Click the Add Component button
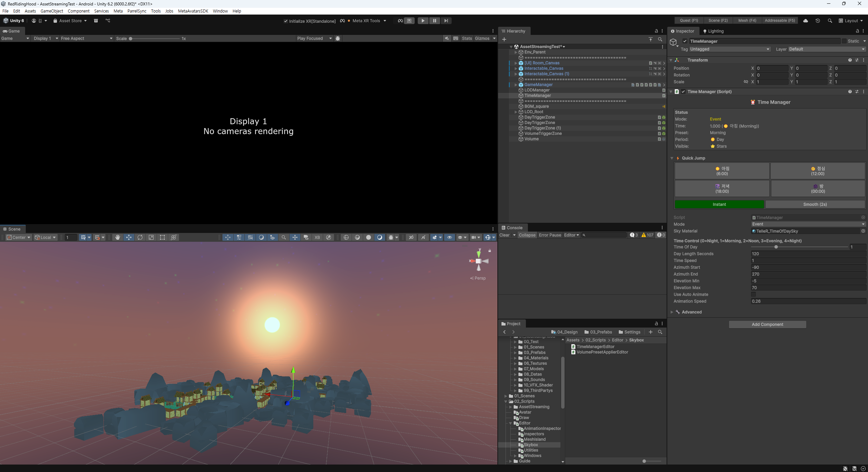The image size is (868, 472). pos(767,324)
